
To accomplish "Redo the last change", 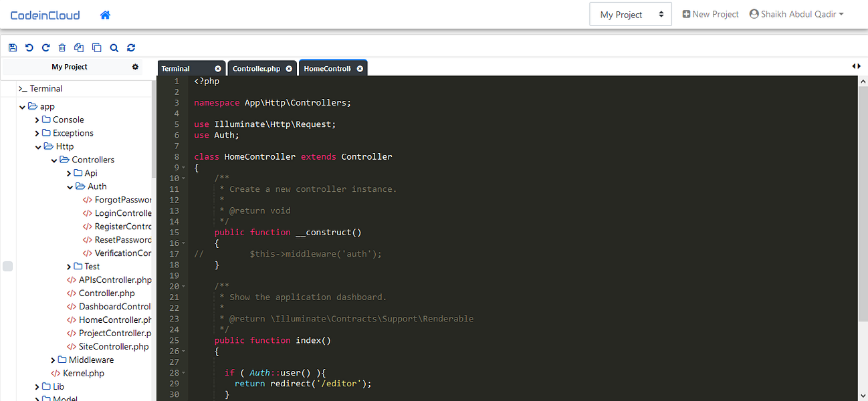I will coord(45,47).
